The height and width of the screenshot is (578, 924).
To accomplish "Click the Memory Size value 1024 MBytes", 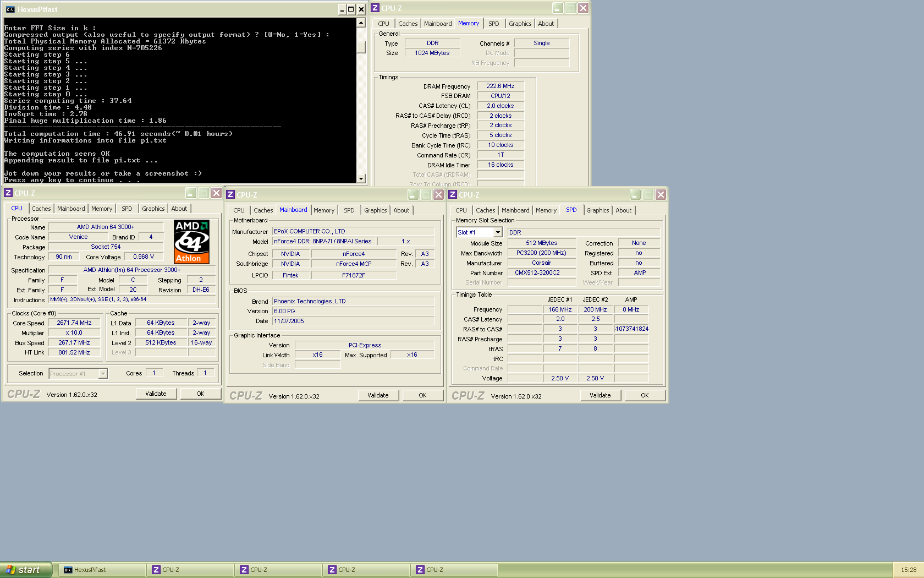I will click(432, 53).
